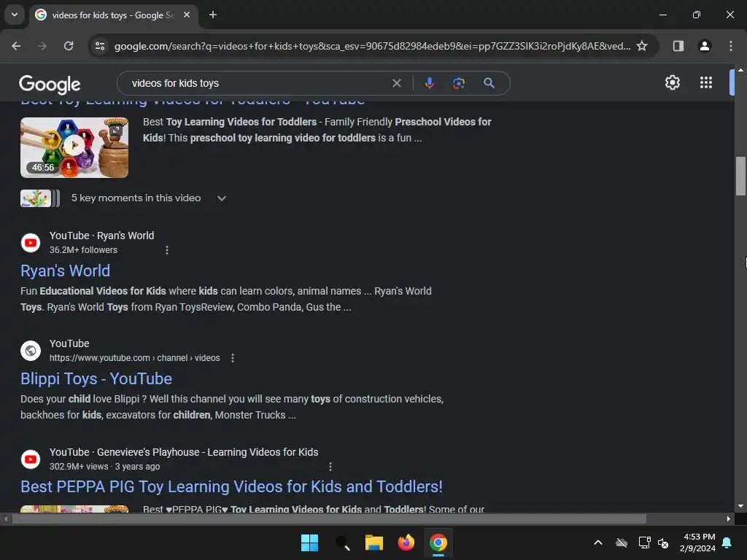The image size is (747, 560).
Task: Open more options for Peppa Pig result
Action: click(x=330, y=467)
